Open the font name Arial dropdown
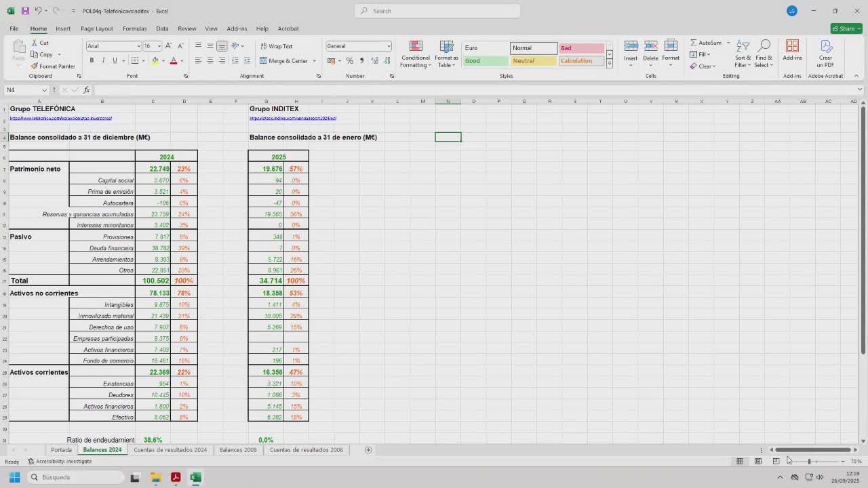Image resolution: width=868 pixels, height=488 pixels. click(138, 46)
